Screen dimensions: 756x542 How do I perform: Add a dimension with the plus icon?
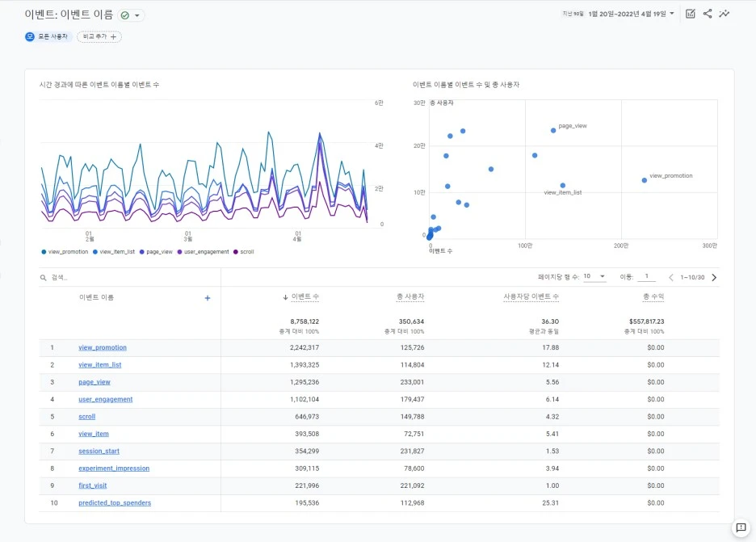click(x=208, y=298)
